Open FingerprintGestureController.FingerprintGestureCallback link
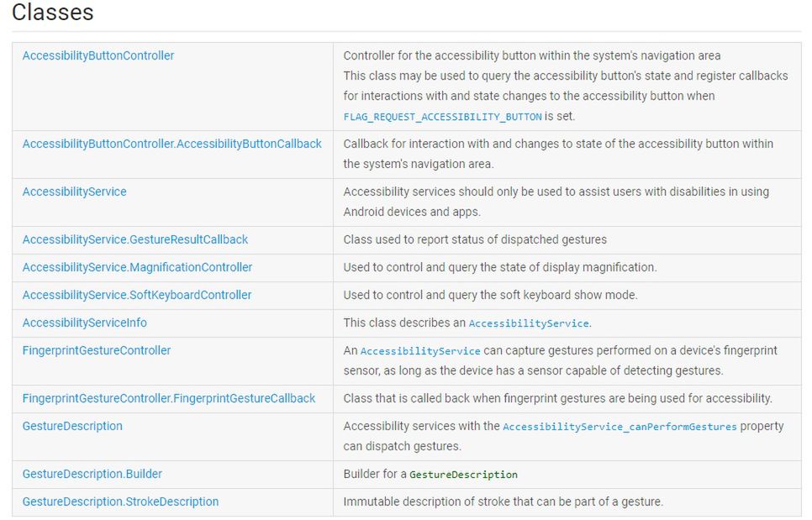The image size is (812, 520). point(169,398)
